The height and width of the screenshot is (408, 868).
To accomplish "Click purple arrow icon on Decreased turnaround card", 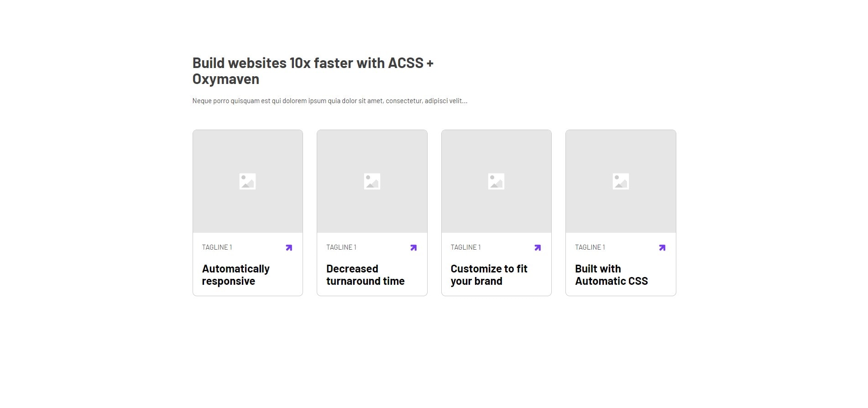I will tap(413, 248).
